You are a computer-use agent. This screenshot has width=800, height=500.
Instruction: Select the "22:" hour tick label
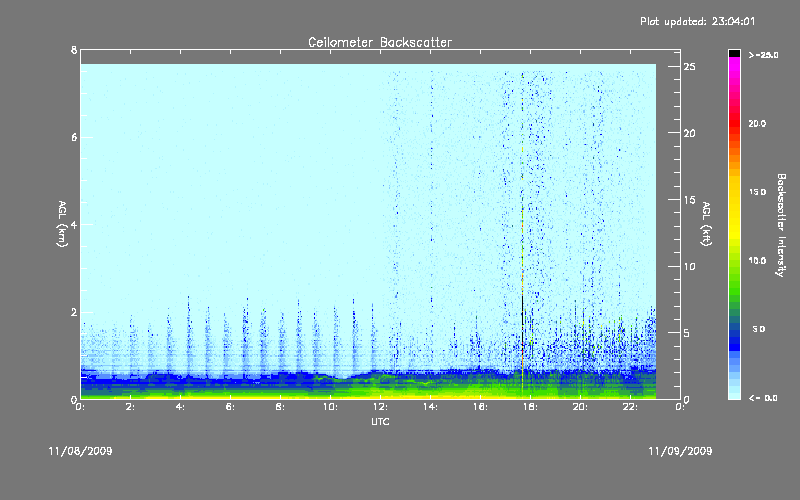631,407
